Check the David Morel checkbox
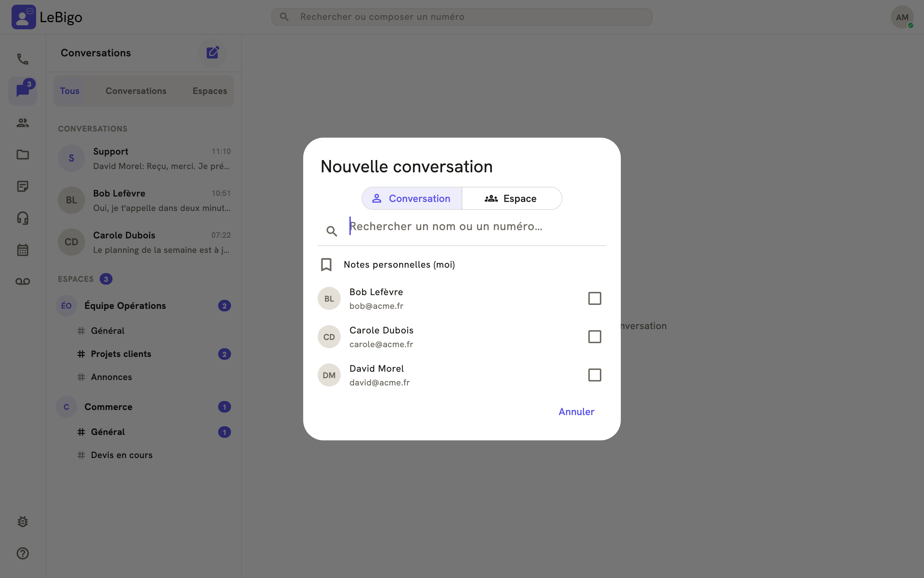The height and width of the screenshot is (578, 924). (594, 375)
